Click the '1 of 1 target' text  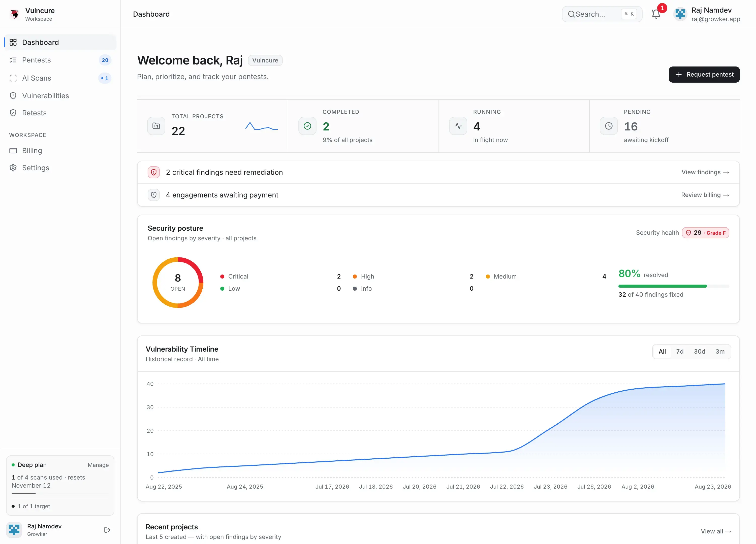click(34, 506)
